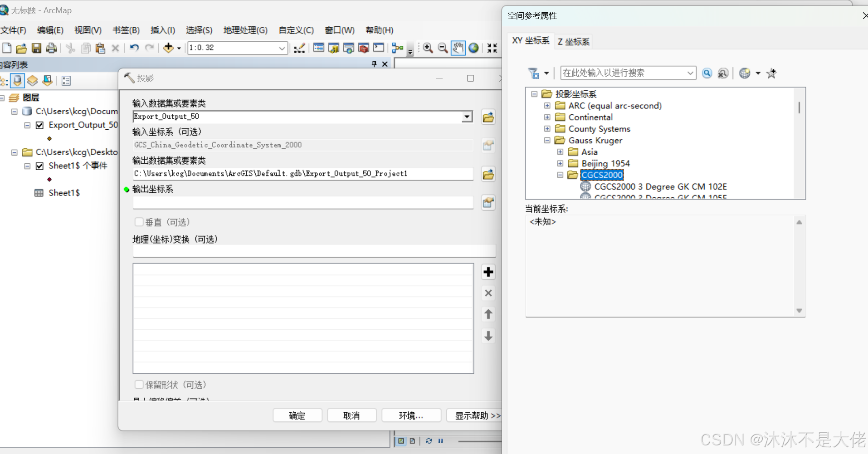Enable the 垂直(可选) checkbox
This screenshot has width=868, height=454.
(x=139, y=222)
